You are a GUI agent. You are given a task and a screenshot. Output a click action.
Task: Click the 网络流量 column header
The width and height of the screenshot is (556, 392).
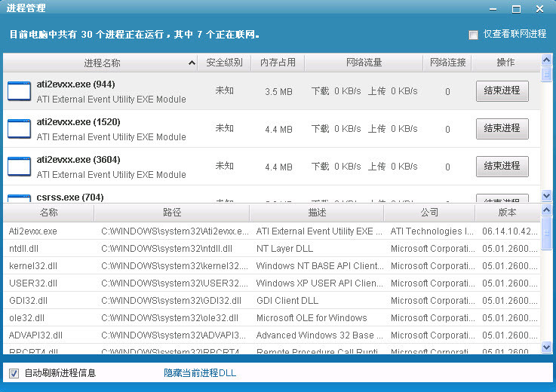click(364, 63)
